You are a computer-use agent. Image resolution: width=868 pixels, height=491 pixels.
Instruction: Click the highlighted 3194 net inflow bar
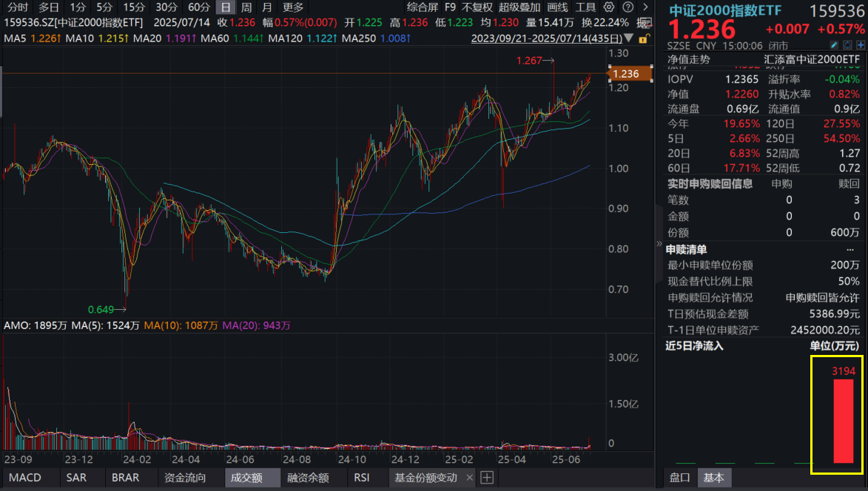(842, 421)
